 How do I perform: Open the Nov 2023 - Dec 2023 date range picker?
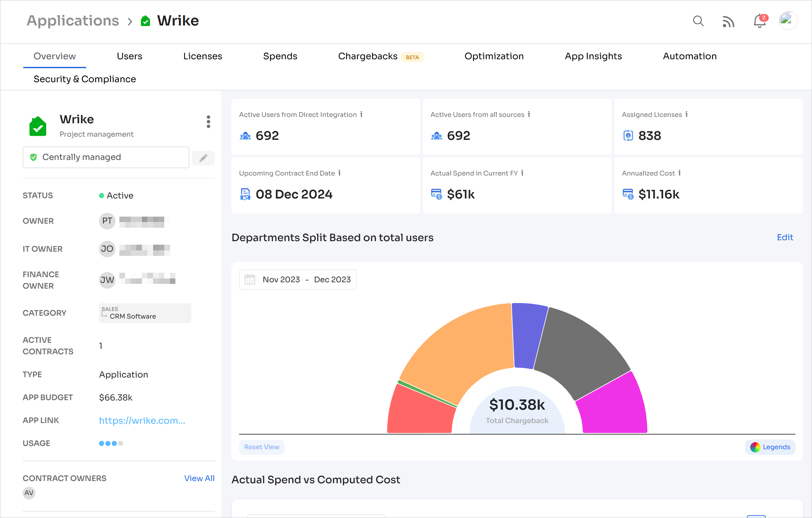[298, 279]
